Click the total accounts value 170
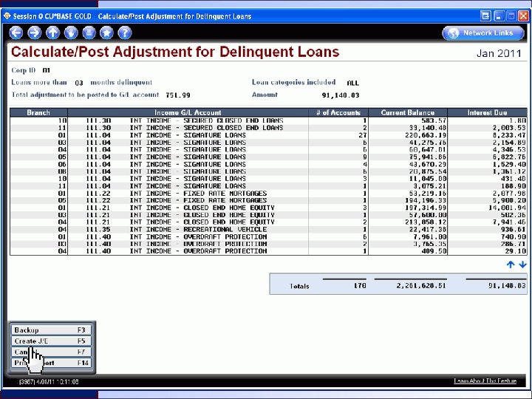 360,286
